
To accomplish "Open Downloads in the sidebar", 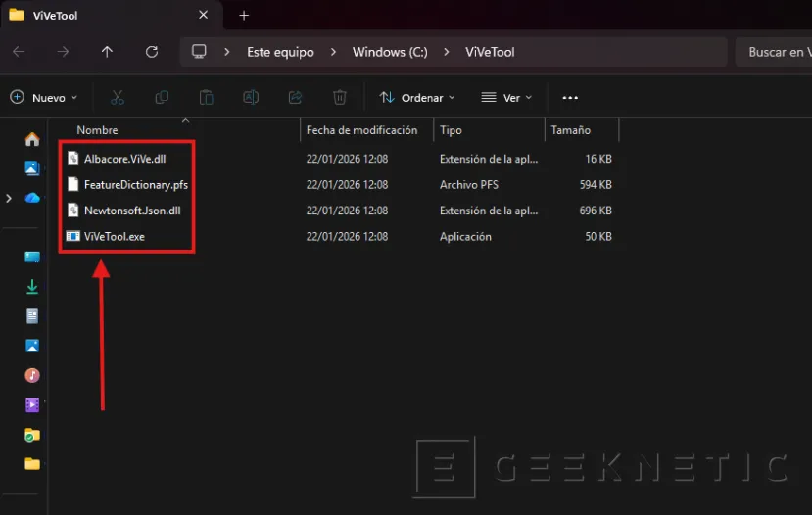I will [x=32, y=286].
